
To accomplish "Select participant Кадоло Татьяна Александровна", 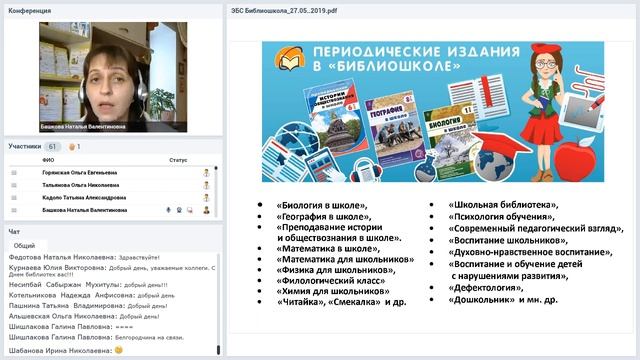I will 84,198.
